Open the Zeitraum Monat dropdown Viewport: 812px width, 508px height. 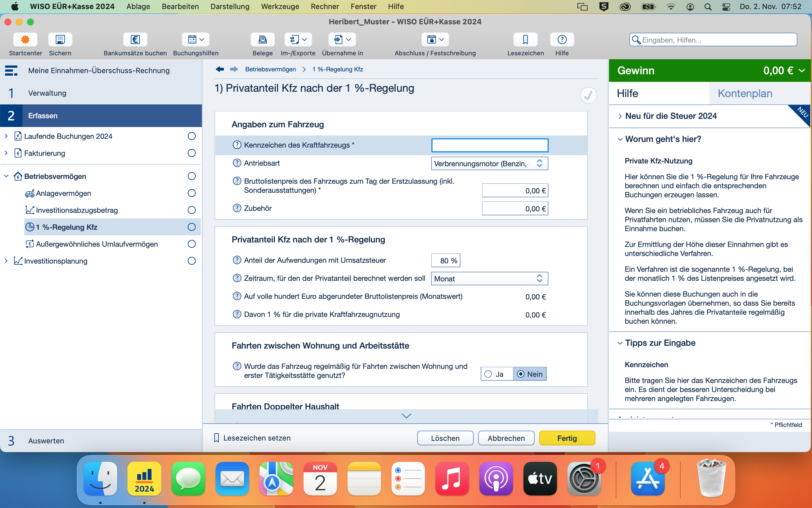pos(489,279)
